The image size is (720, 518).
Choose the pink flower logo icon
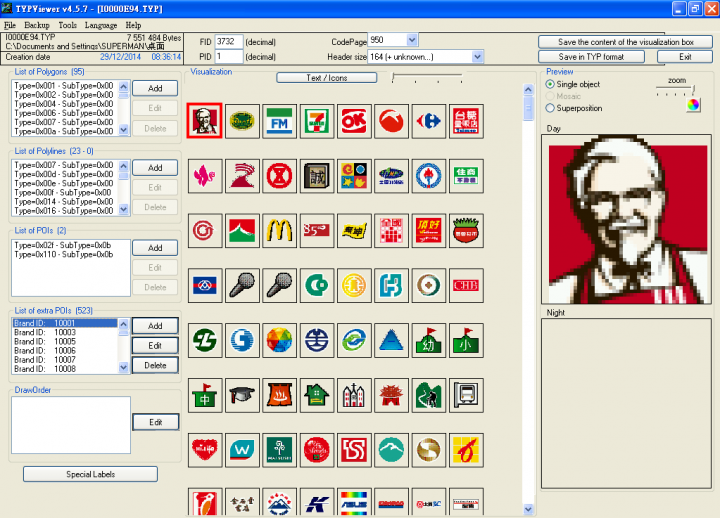pyautogui.click(x=204, y=176)
